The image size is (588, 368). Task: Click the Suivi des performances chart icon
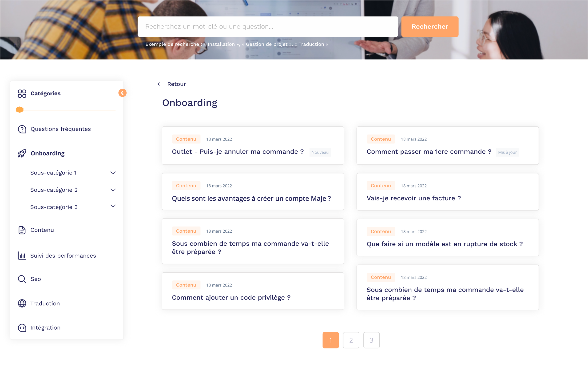pos(22,255)
